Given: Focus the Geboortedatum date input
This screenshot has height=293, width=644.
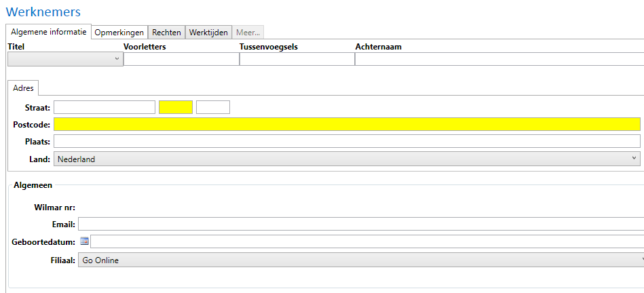Looking at the screenshot, I should [366, 242].
